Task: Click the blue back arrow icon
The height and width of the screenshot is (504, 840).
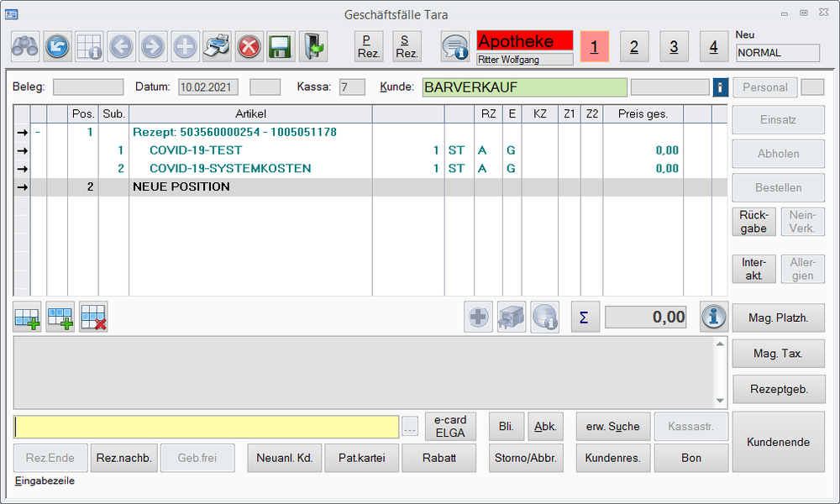Action: [57, 46]
